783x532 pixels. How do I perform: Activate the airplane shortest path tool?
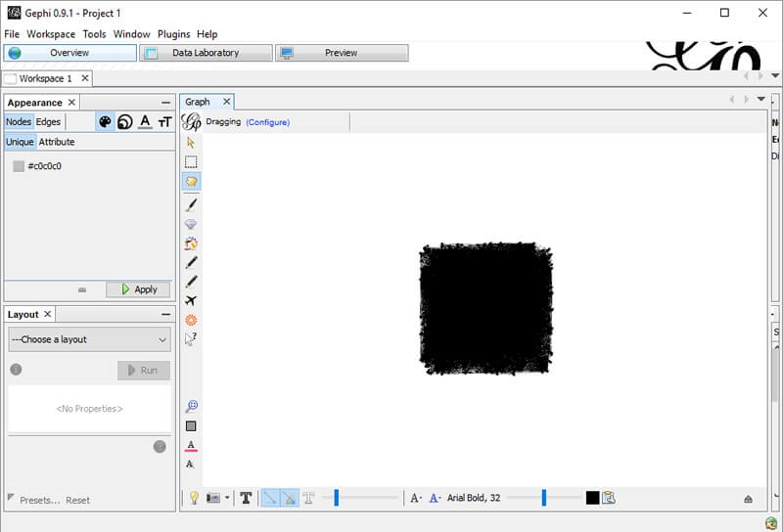click(191, 300)
